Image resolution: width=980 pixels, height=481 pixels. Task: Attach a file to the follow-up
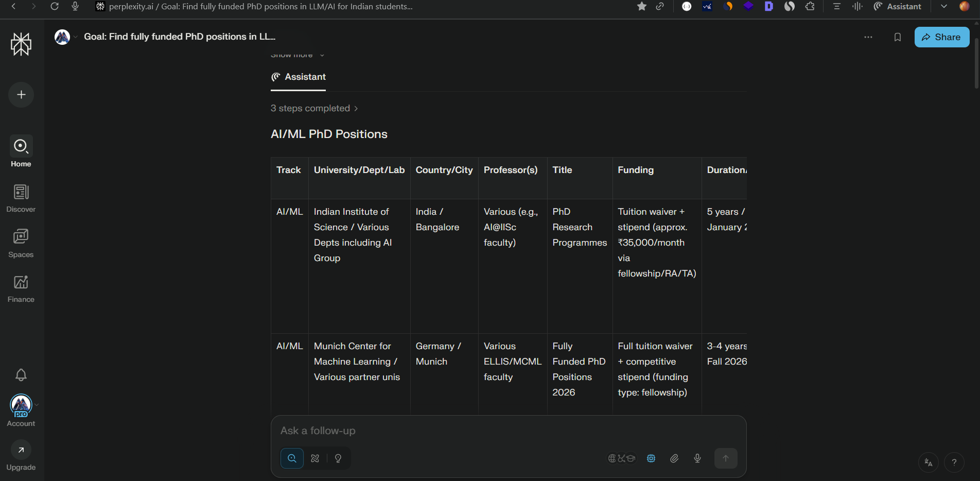674,458
